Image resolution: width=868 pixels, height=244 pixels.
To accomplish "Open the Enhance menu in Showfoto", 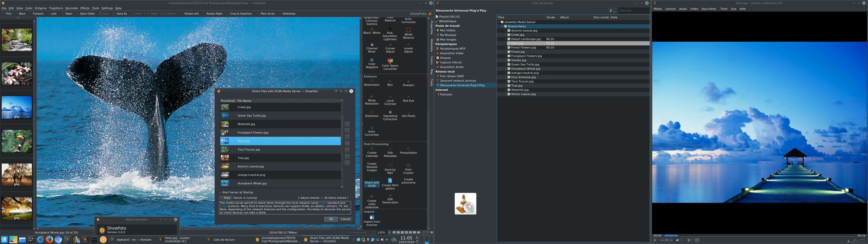I will point(41,8).
